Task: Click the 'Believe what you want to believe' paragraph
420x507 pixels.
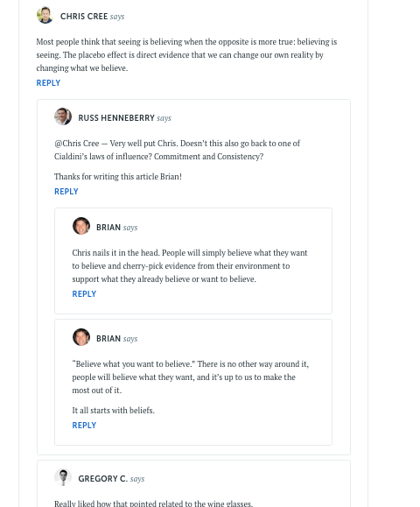Action: pyautogui.click(x=190, y=377)
